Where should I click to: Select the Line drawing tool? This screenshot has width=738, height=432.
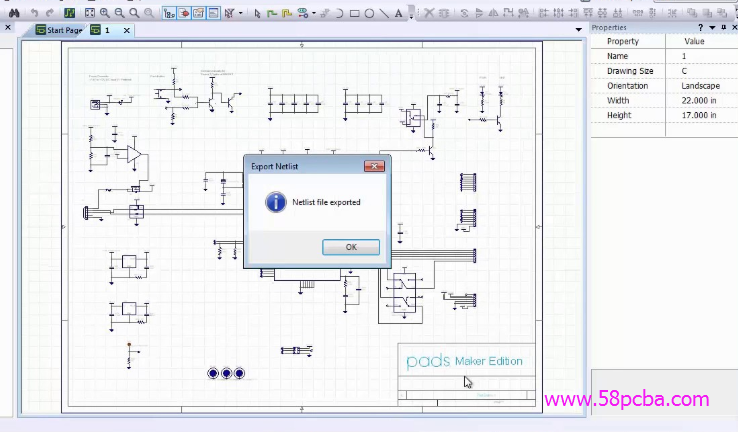(x=384, y=13)
